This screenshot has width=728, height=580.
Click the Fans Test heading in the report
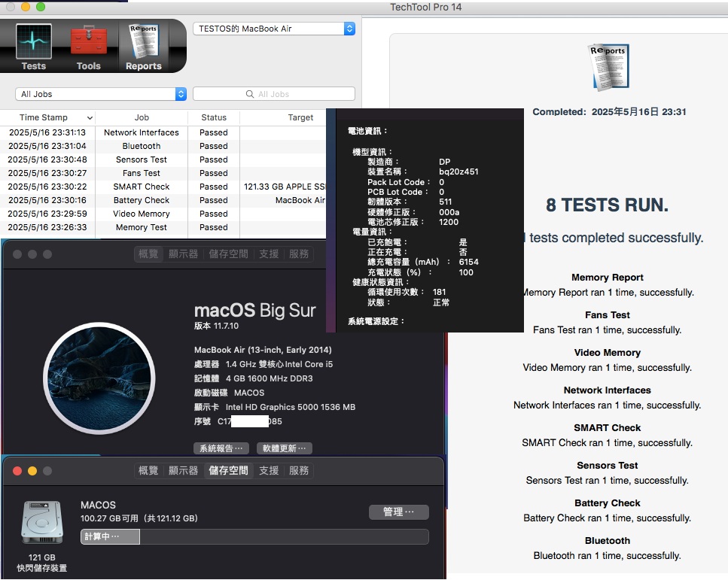coord(608,315)
